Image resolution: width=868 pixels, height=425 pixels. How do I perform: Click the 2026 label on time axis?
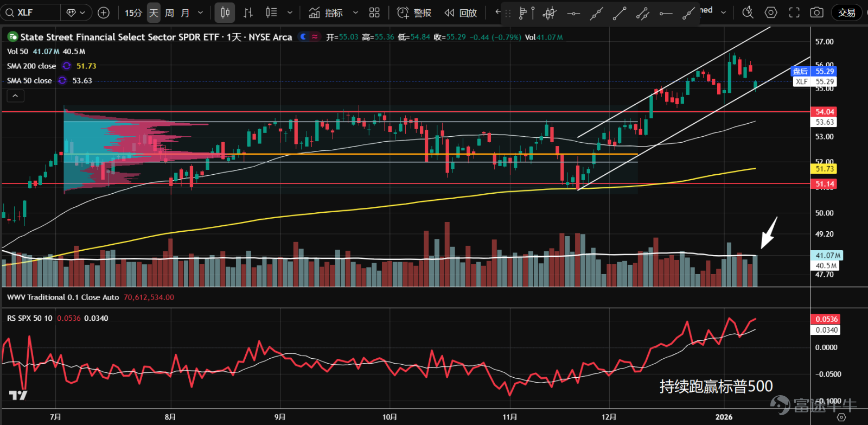pyautogui.click(x=724, y=417)
